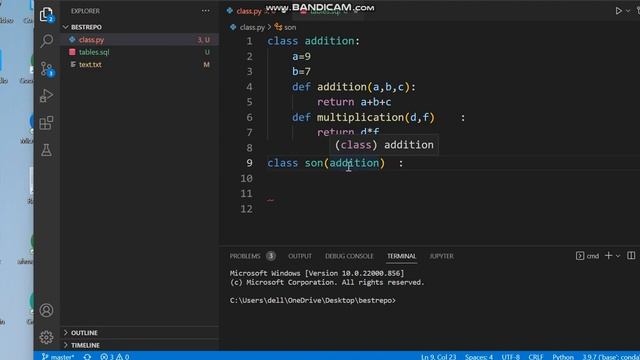Click the 'return a+b+c' line
Screen dimensions: 640x360
click(x=354, y=102)
